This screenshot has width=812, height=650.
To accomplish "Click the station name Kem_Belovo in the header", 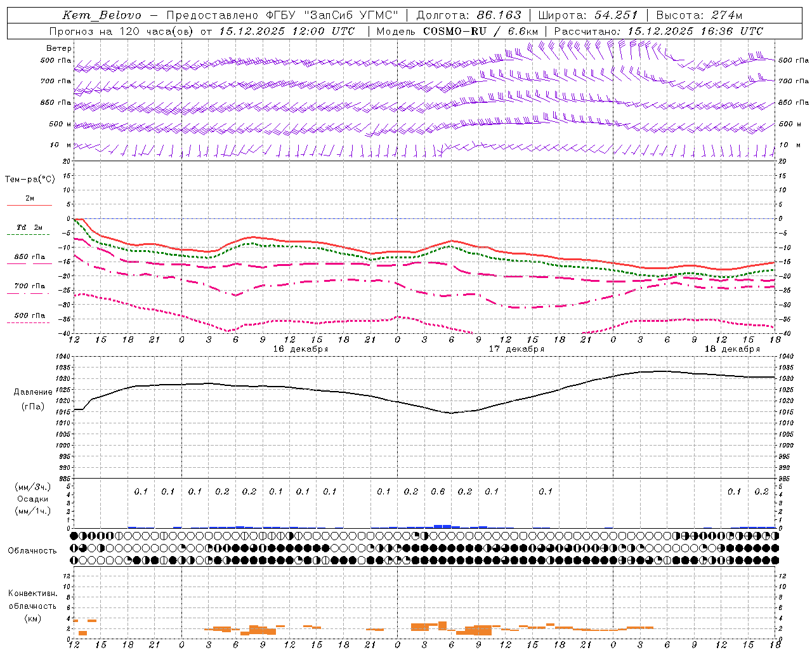I will point(102,15).
